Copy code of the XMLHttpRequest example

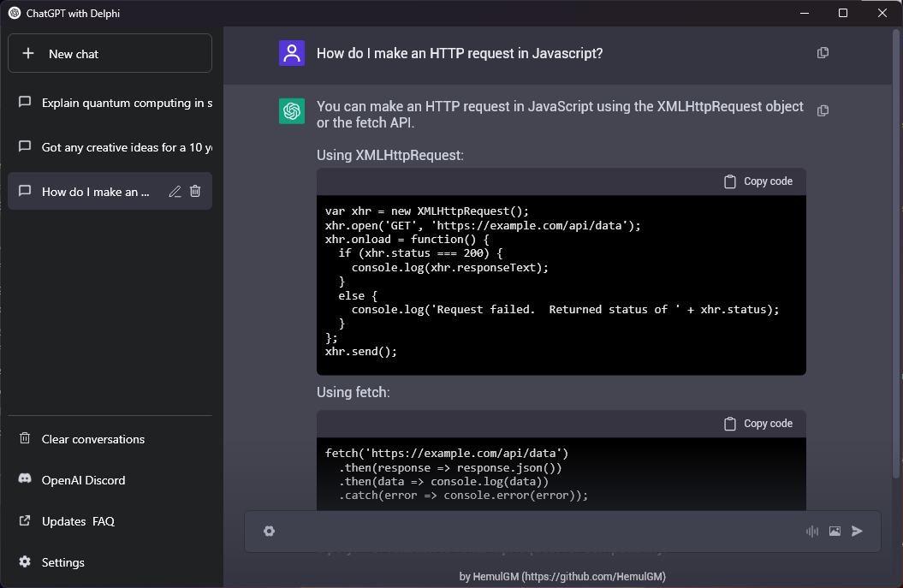(x=758, y=181)
